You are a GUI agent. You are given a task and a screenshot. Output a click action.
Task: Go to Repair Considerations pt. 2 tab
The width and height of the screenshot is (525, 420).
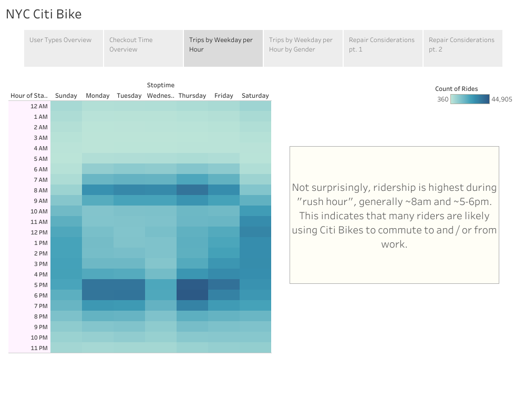click(463, 48)
